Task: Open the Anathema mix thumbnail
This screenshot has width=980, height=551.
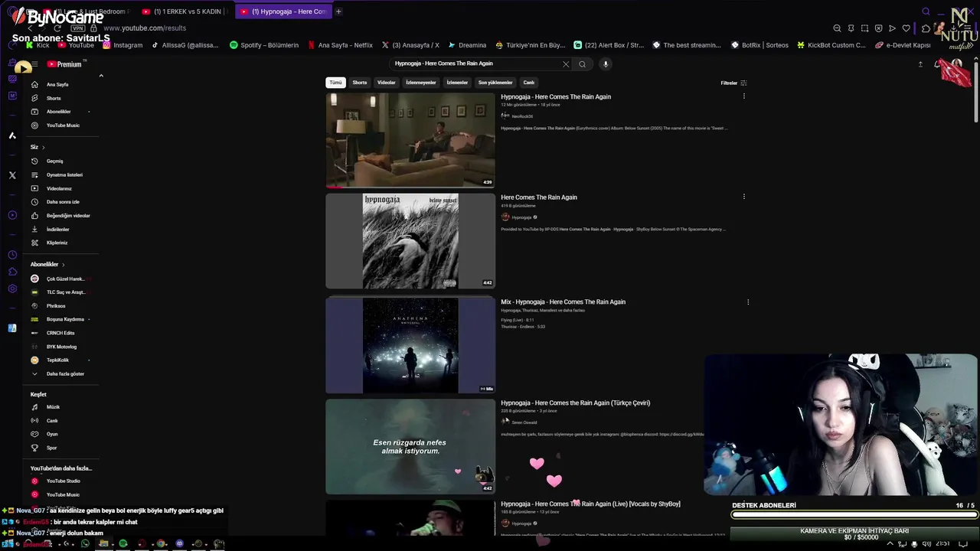Action: (410, 345)
